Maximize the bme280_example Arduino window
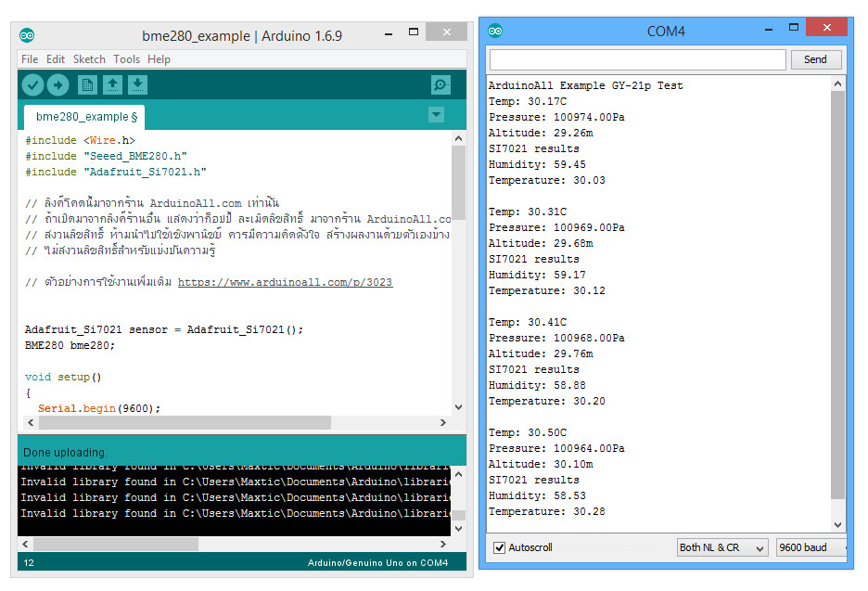Screen dimensions: 868x591 (414, 32)
